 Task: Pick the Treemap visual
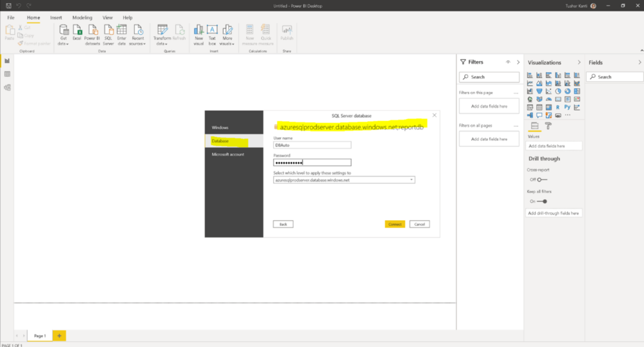577,91
